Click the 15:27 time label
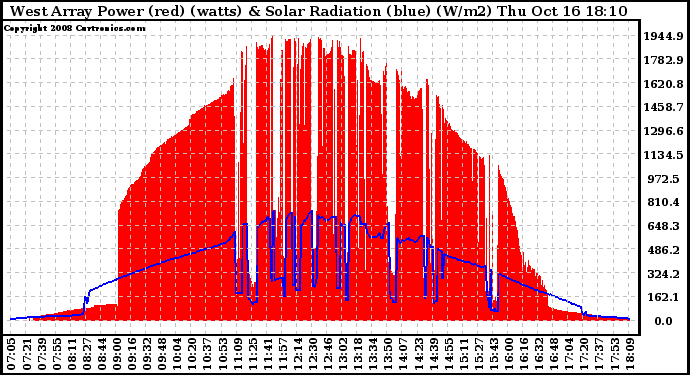The width and height of the screenshot is (690, 375). [x=477, y=354]
